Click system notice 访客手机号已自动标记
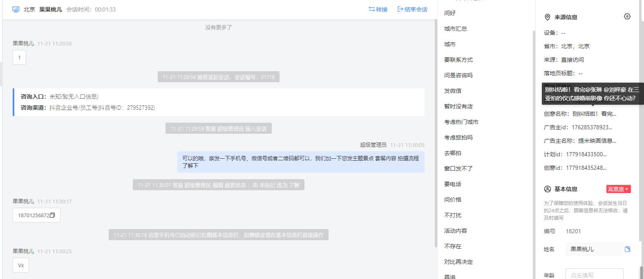644x279 pixels. point(219,235)
